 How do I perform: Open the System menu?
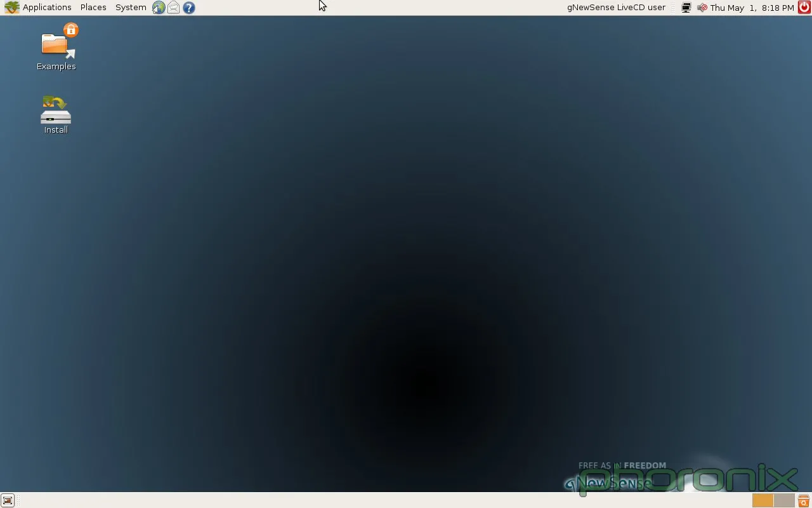(131, 8)
